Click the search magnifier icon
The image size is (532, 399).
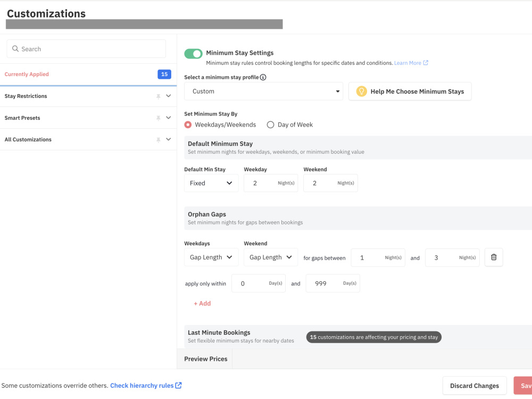coord(15,48)
